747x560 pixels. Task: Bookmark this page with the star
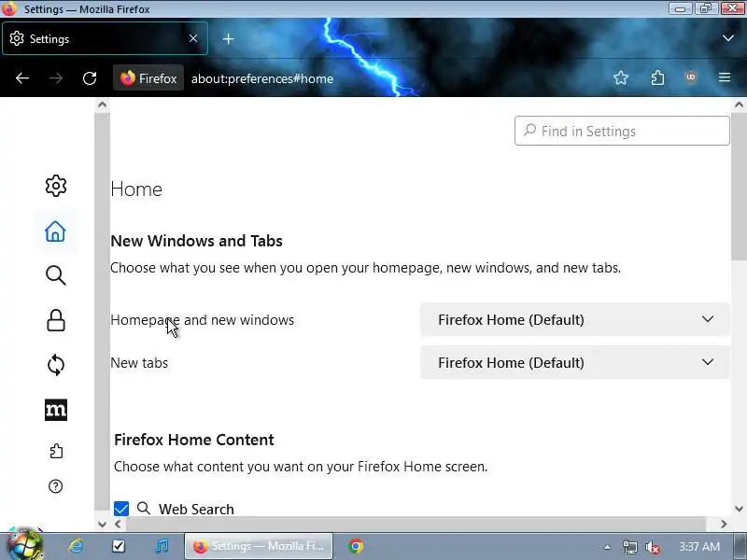[621, 77]
